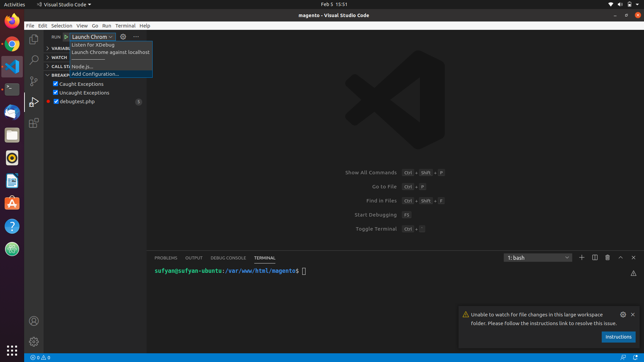This screenshot has width=644, height=362.
Task: Split the terminal using the split icon
Action: (x=594, y=257)
